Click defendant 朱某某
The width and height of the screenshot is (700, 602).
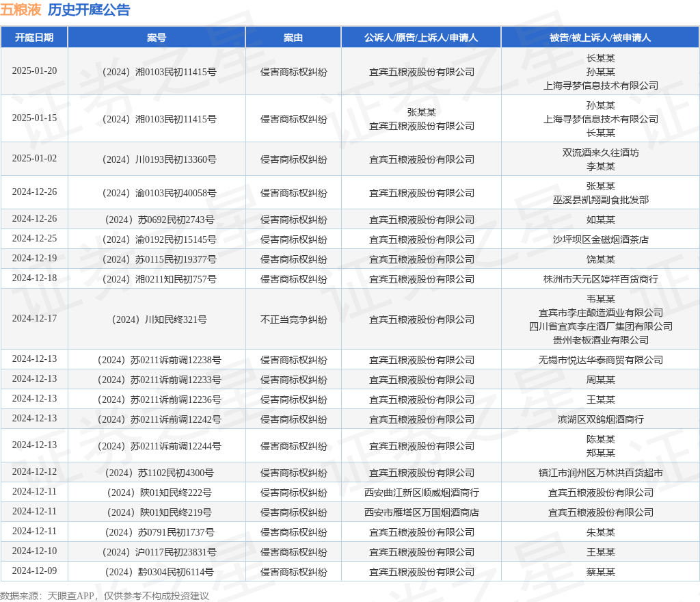(600, 532)
